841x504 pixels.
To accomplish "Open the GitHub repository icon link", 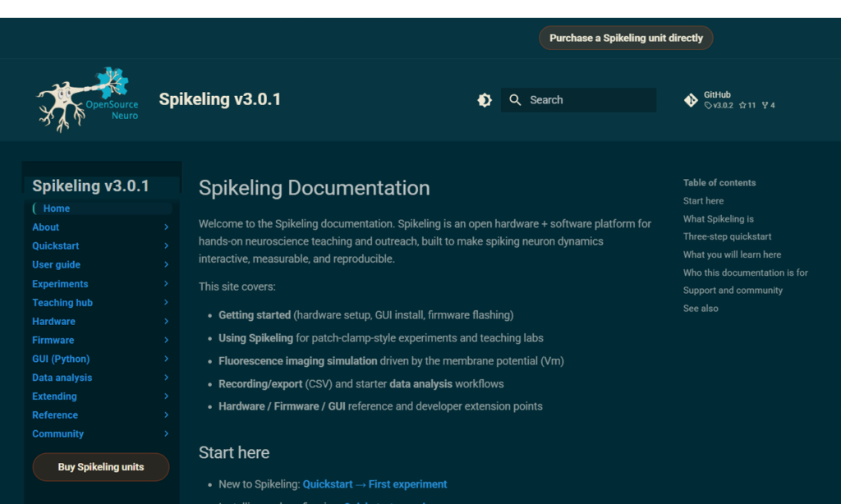I will [x=691, y=100].
